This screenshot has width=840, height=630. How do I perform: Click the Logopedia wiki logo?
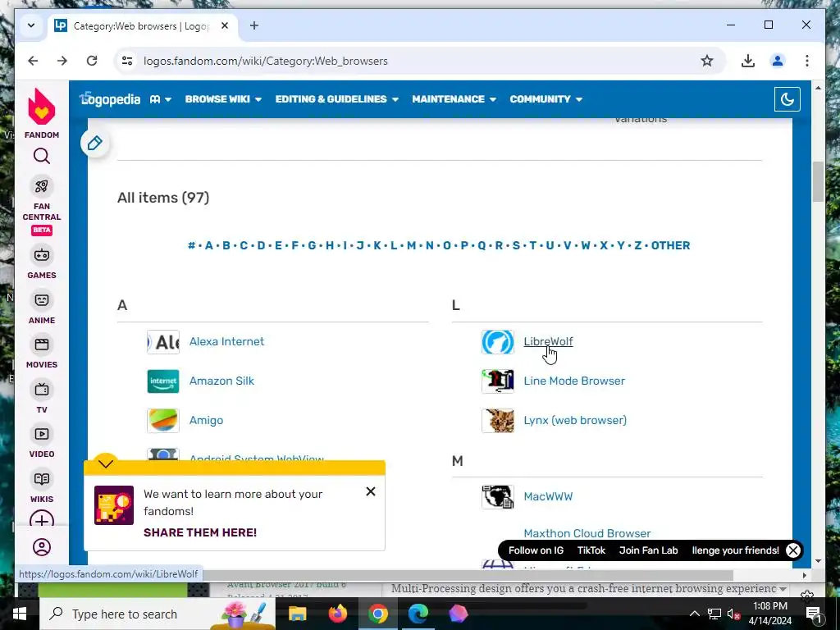coord(110,99)
